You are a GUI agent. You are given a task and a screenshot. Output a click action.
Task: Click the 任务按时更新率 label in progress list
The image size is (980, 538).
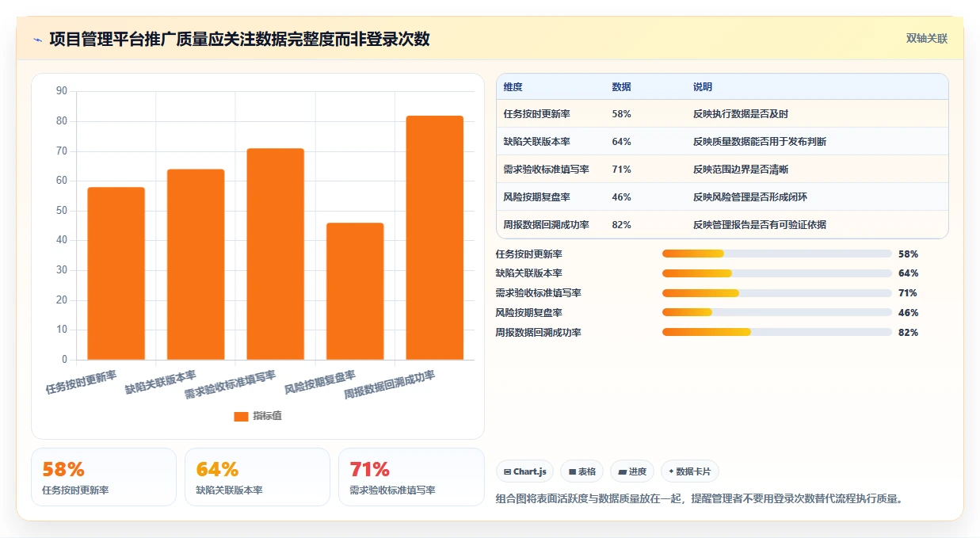tap(528, 254)
